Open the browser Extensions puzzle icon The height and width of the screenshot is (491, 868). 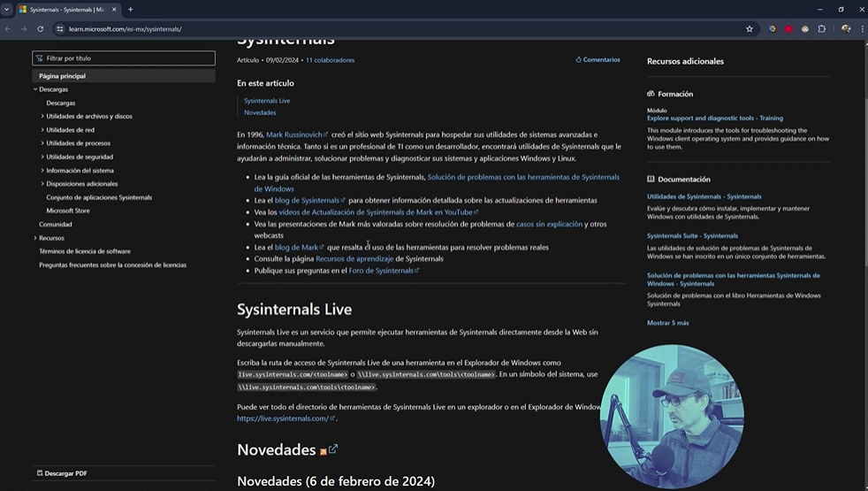[821, 29]
